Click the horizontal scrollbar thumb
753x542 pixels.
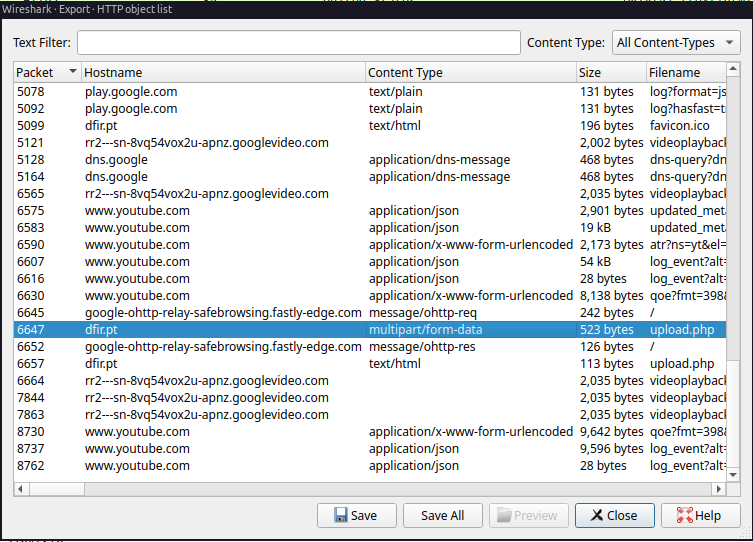[x=57, y=489]
